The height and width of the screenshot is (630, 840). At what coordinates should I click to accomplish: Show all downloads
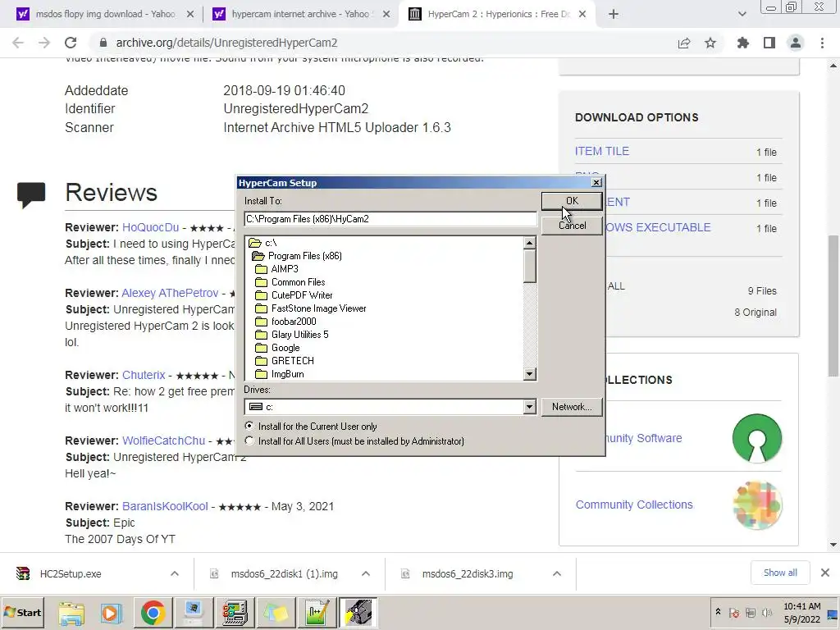[780, 573]
